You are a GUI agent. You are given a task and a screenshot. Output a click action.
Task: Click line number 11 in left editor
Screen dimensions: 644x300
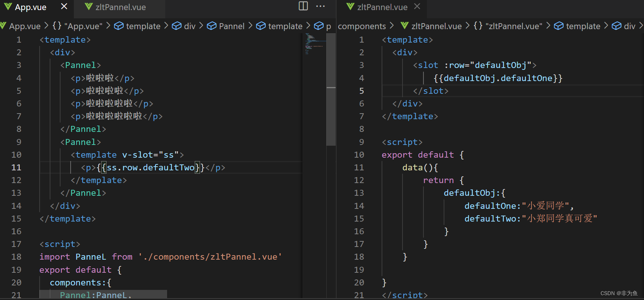click(16, 167)
